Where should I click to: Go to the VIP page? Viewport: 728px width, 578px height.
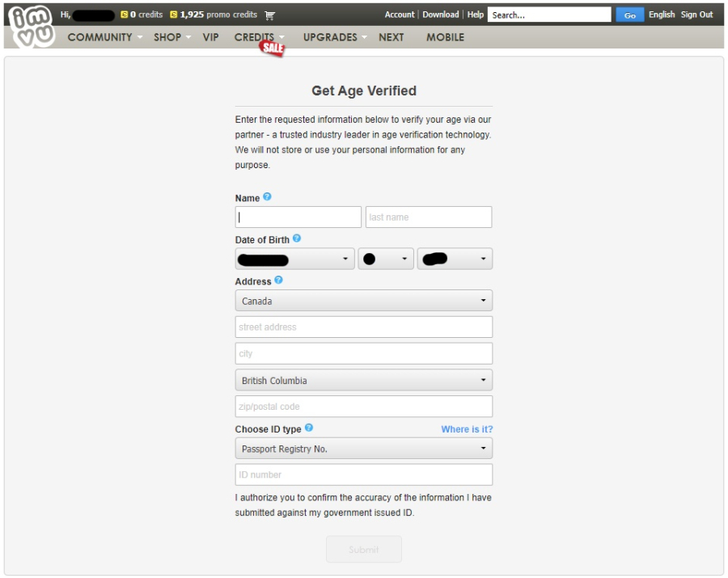pos(211,37)
